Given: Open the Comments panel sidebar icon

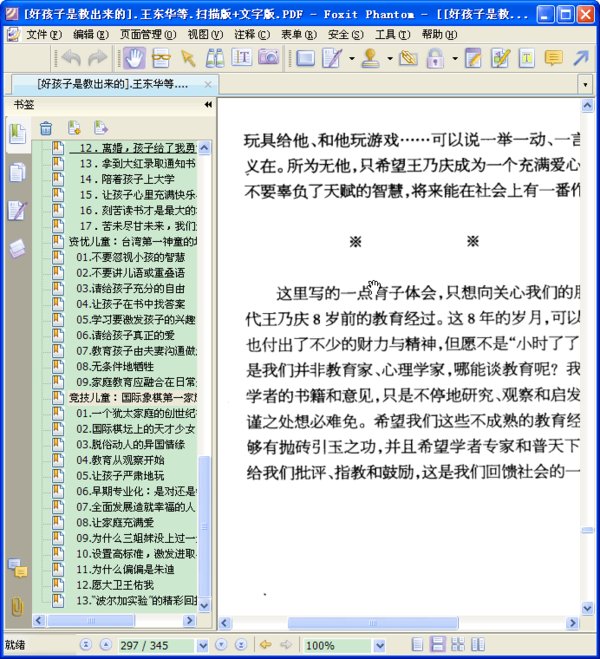Looking at the screenshot, I should 18,568.
